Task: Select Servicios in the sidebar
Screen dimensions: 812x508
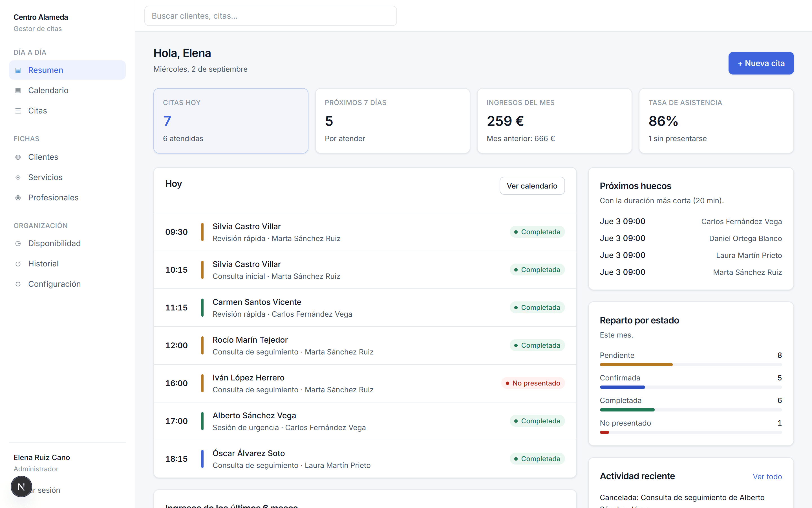Action: pos(67,178)
